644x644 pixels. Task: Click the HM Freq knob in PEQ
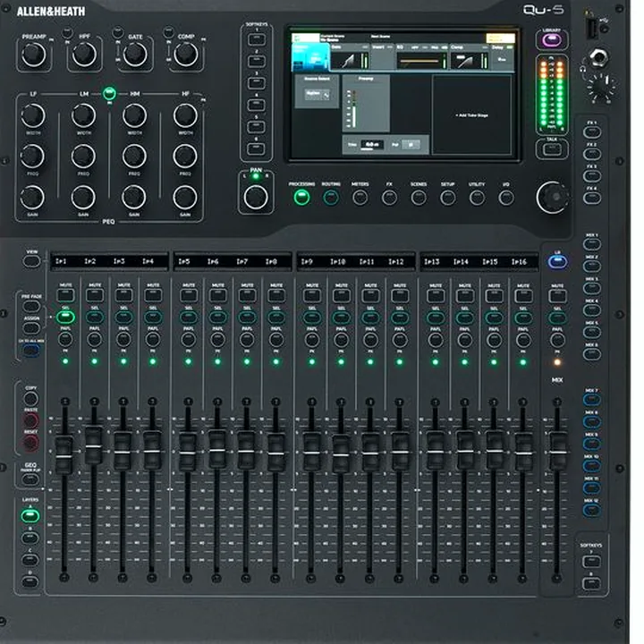(134, 157)
